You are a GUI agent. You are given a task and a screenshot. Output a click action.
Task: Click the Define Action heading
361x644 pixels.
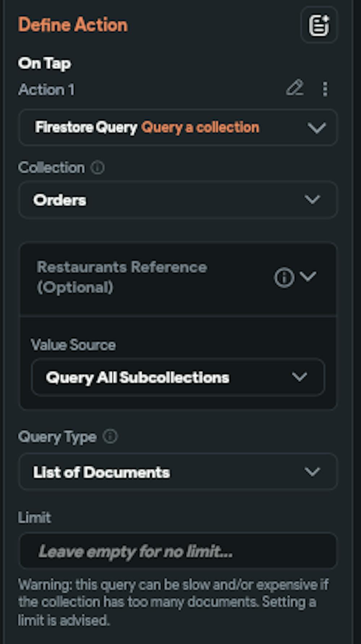73,25
